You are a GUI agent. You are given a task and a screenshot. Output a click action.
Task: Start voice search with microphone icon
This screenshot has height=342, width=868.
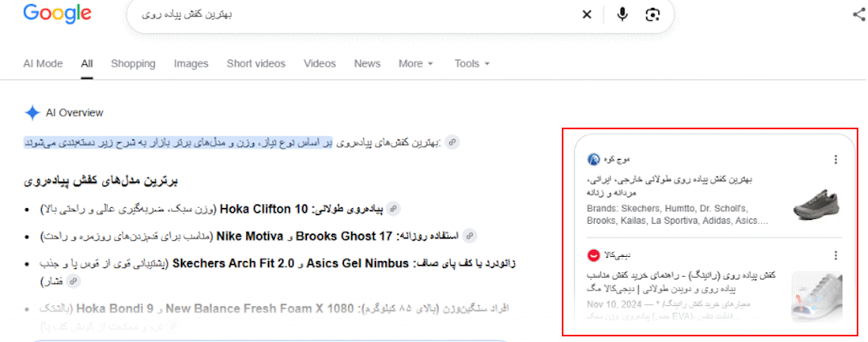tap(623, 15)
